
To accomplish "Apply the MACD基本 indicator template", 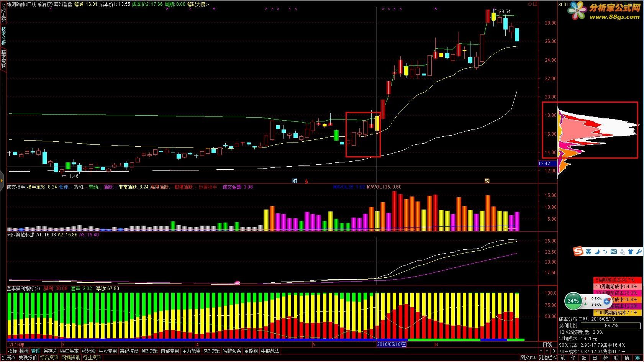I will [x=69, y=351].
